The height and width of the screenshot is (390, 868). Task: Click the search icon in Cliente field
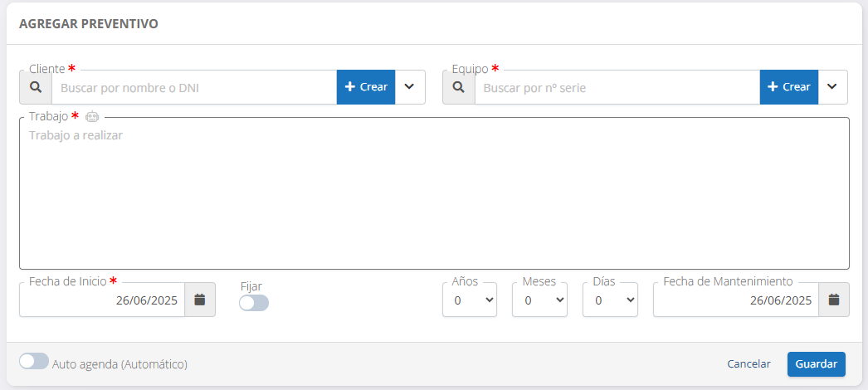coord(36,87)
